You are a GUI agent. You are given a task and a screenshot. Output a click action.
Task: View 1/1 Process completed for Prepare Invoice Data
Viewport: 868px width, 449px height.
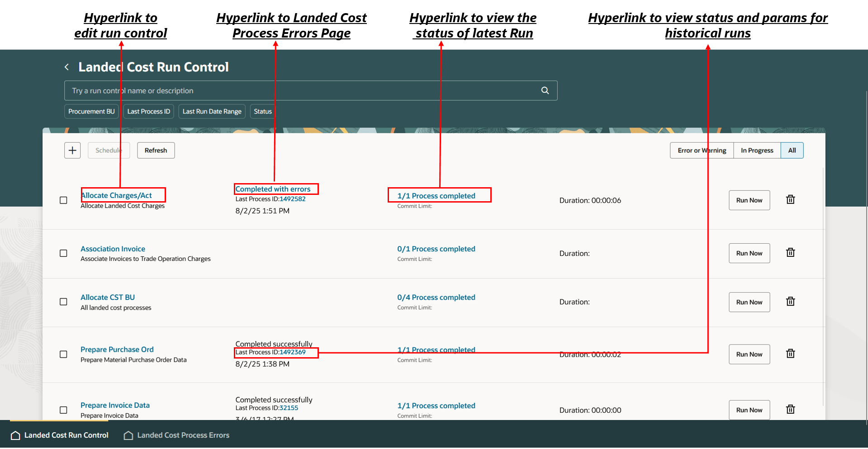pos(436,406)
